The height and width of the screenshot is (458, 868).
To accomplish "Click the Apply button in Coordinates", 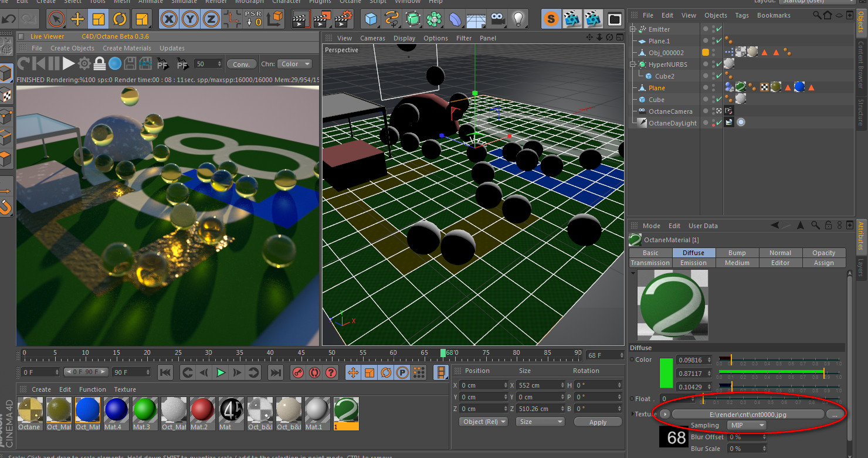I will (x=598, y=422).
